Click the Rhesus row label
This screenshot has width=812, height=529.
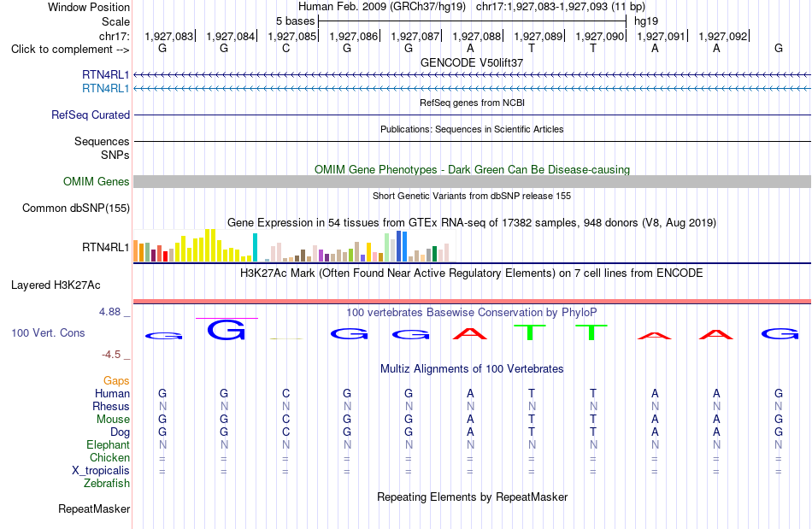111,406
